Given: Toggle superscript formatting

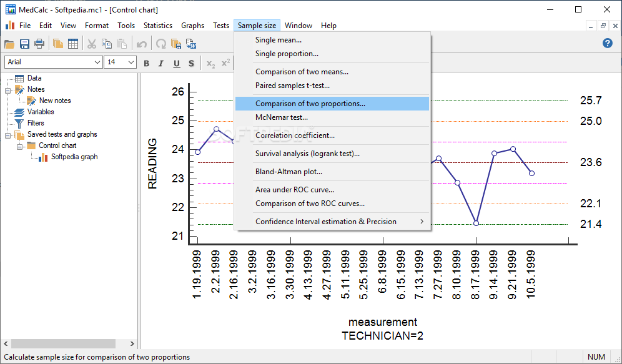Looking at the screenshot, I should 225,63.
